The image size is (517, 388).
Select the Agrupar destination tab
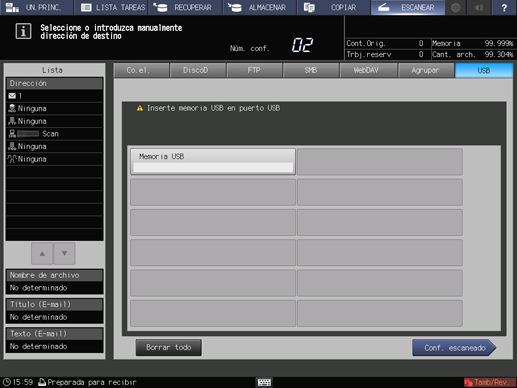(426, 70)
